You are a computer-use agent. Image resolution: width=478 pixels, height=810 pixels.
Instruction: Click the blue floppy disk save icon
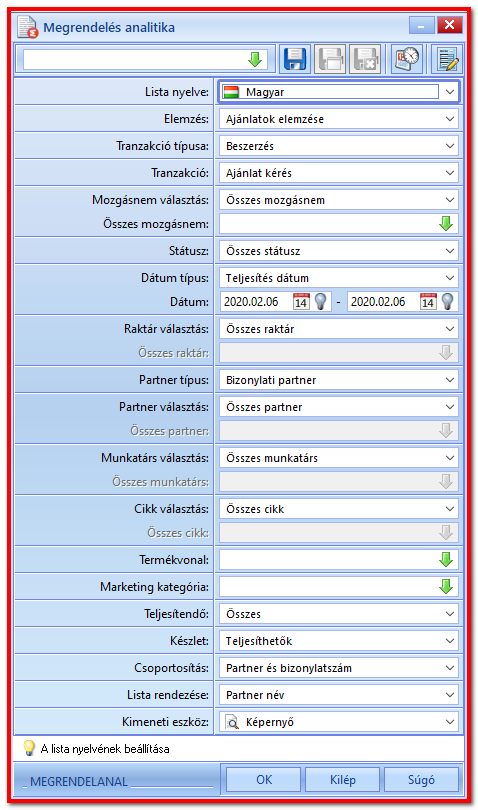point(295,59)
